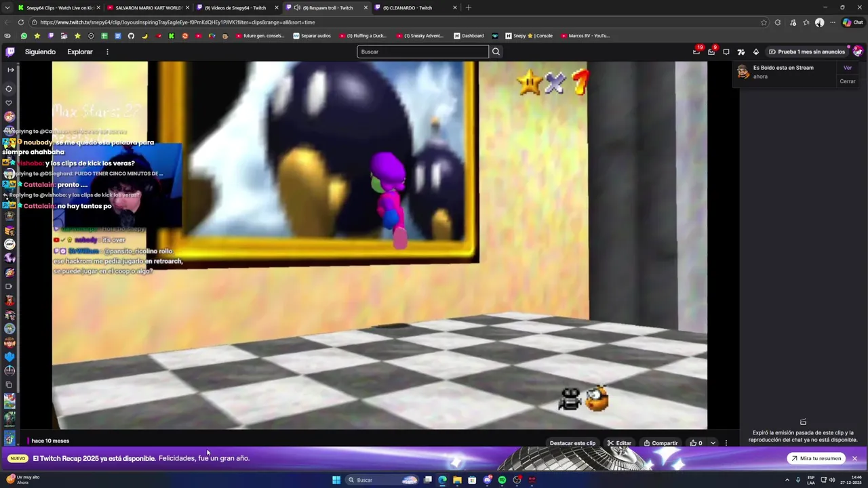Open browser settings three-dot menu
868x488 pixels.
(833, 22)
